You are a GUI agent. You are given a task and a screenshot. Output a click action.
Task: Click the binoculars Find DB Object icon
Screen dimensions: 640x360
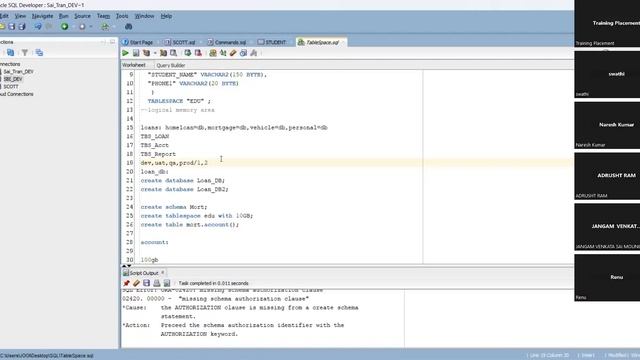[x=129, y=27]
